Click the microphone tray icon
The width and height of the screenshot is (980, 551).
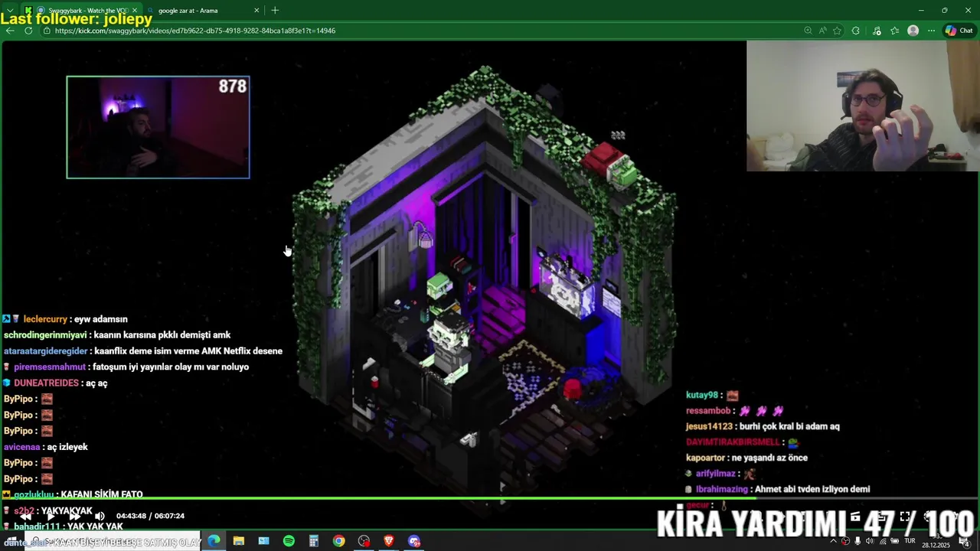coord(857,541)
